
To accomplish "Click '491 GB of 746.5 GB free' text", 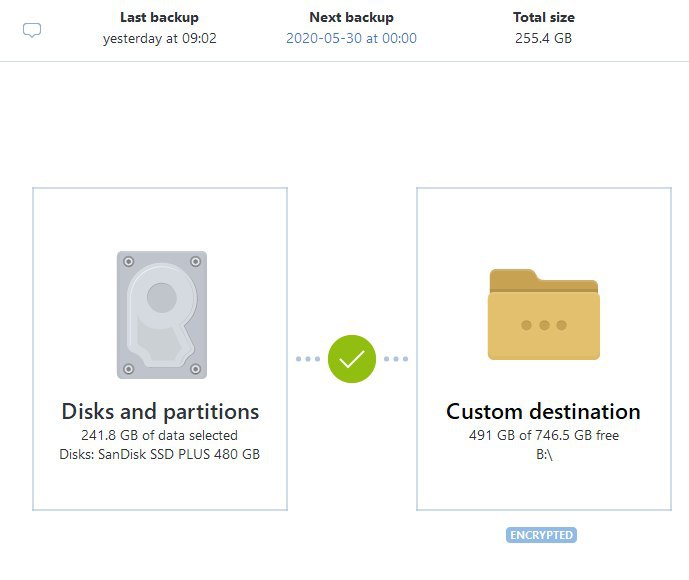I will pyautogui.click(x=544, y=435).
